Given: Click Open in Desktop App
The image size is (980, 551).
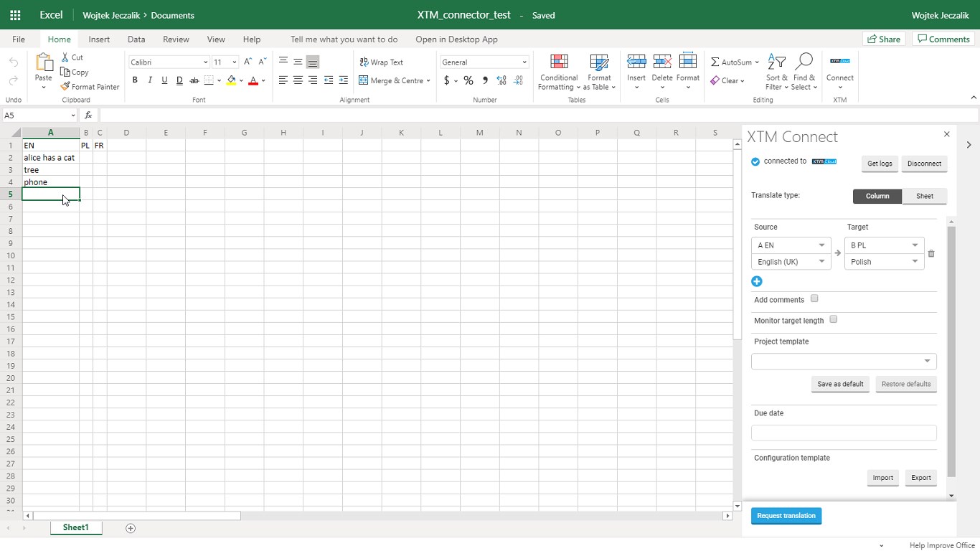Looking at the screenshot, I should 456,39.
